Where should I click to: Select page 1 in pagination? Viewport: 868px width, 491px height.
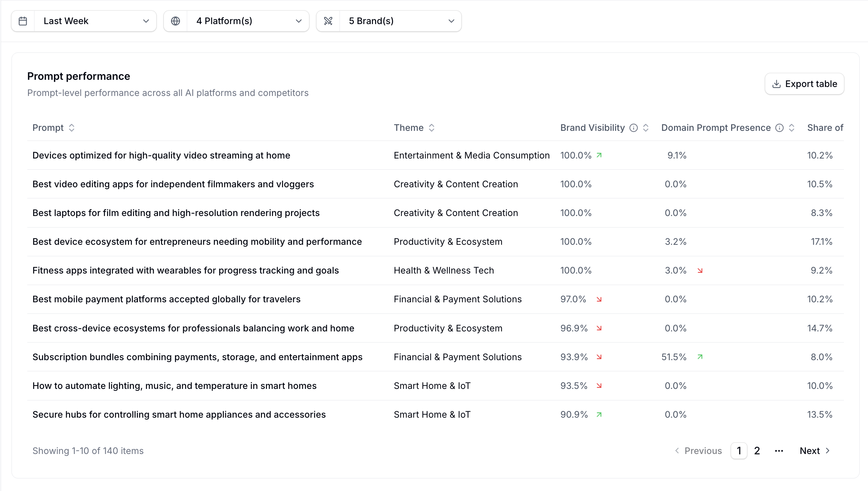click(739, 451)
